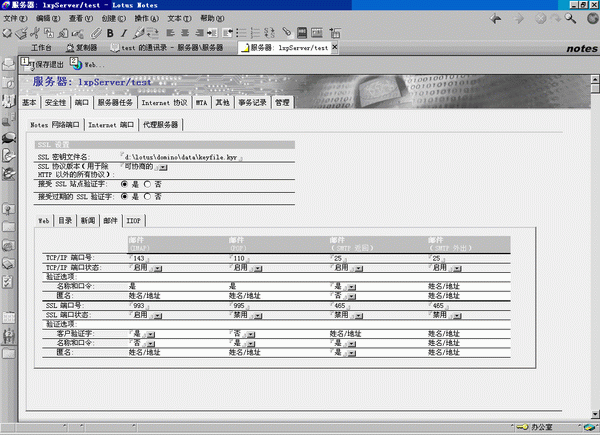This screenshot has height=435, width=600.
Task: Toggle Bold formatting in the toolbar
Action: tap(110, 33)
